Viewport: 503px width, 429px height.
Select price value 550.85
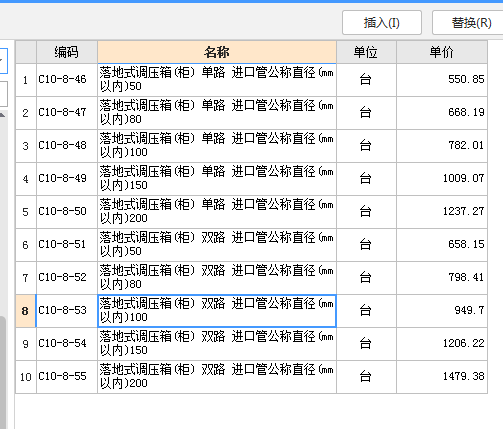[x=466, y=79]
